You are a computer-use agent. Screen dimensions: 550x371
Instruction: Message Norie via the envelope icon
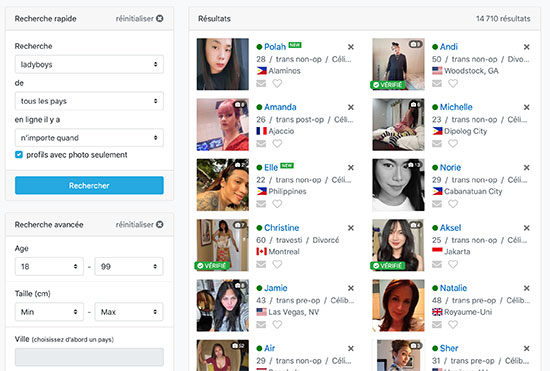pos(437,204)
